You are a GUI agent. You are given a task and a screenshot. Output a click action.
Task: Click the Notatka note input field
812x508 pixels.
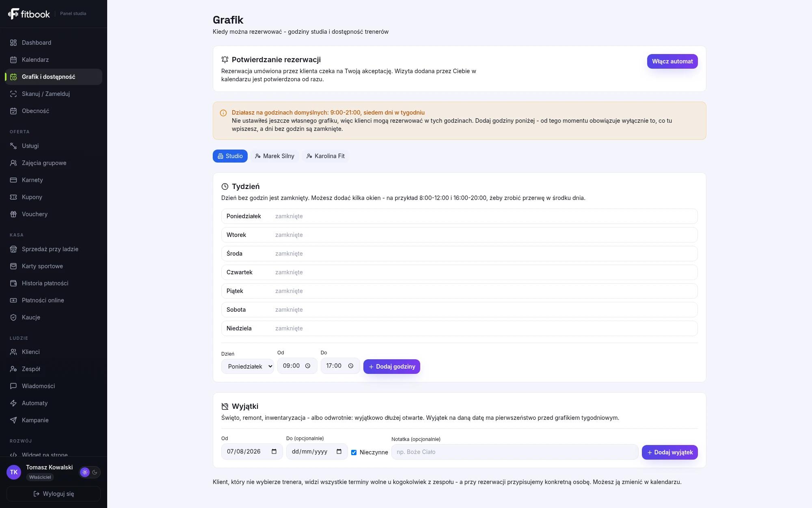[x=515, y=452]
